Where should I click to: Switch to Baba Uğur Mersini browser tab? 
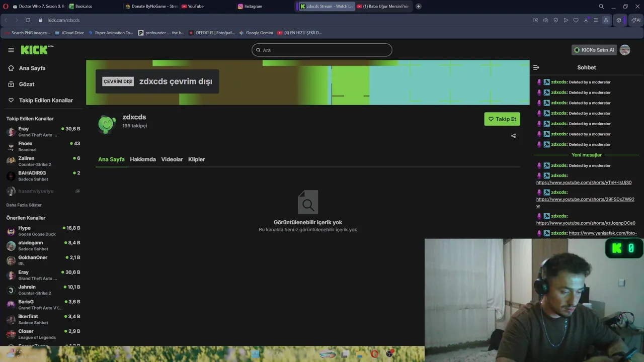(x=383, y=7)
